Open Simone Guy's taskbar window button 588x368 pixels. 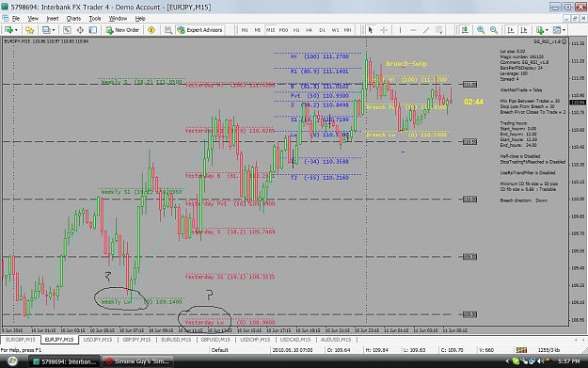pos(138,361)
